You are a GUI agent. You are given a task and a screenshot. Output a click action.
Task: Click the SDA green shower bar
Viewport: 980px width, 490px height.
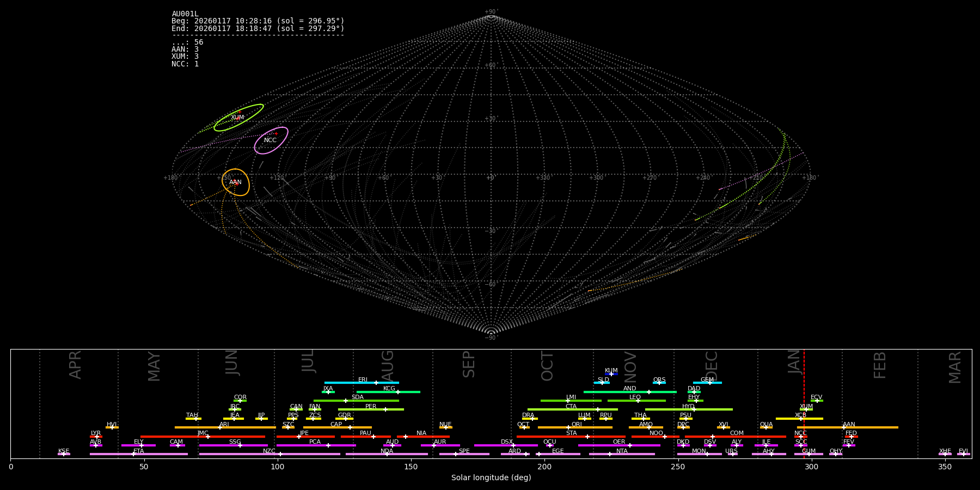[356, 401]
